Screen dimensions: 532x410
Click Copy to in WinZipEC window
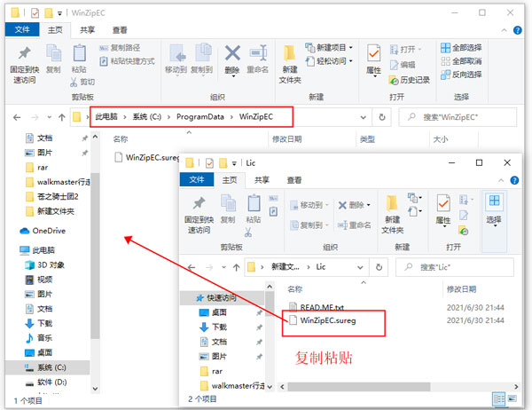(x=202, y=59)
